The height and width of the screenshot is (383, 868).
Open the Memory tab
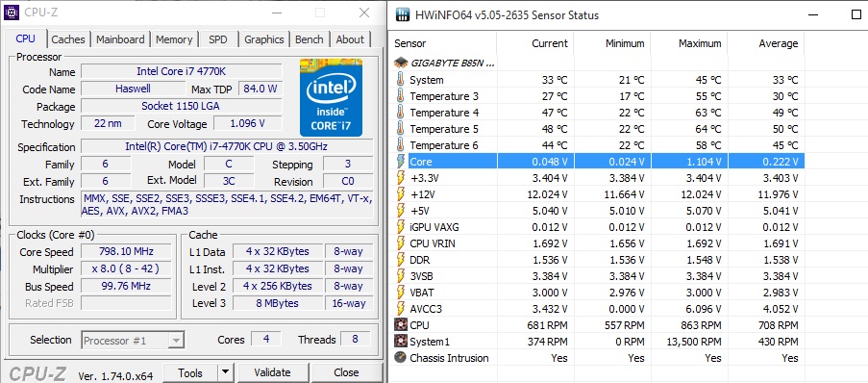click(x=174, y=39)
